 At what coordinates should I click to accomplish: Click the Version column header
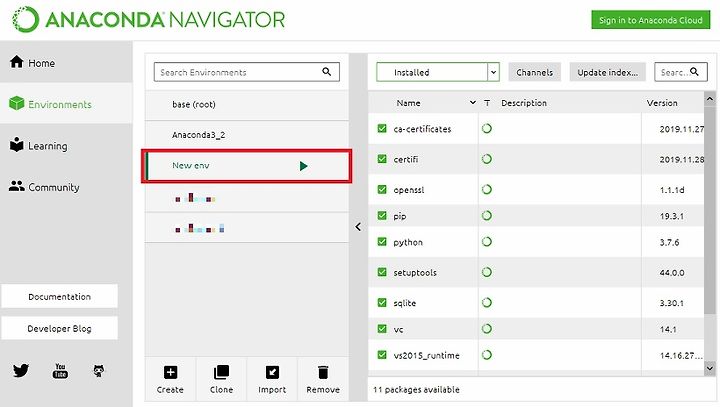click(662, 103)
